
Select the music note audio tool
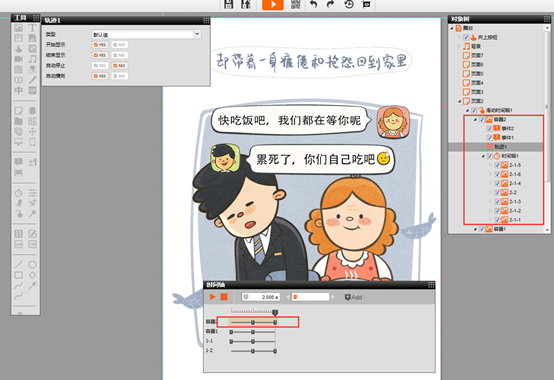(32, 59)
